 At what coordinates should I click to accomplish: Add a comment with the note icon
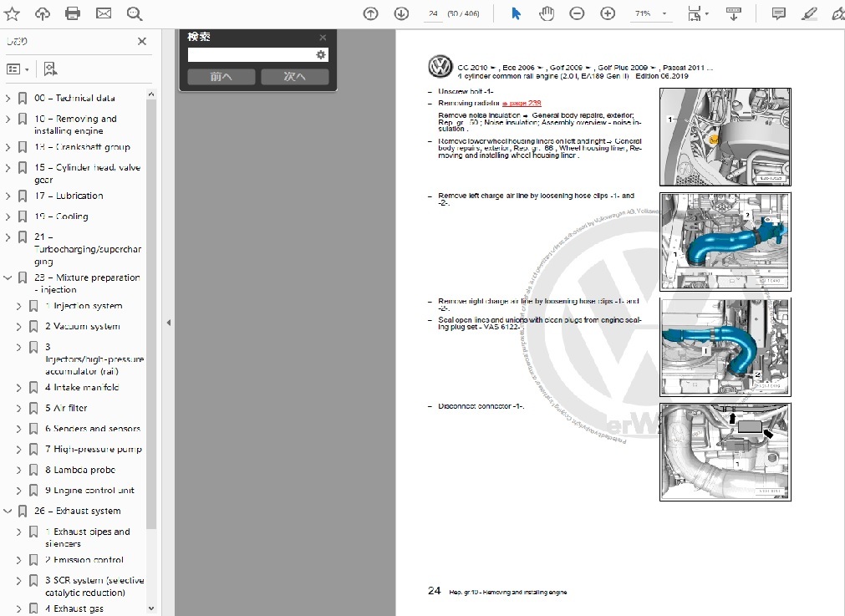pyautogui.click(x=778, y=13)
